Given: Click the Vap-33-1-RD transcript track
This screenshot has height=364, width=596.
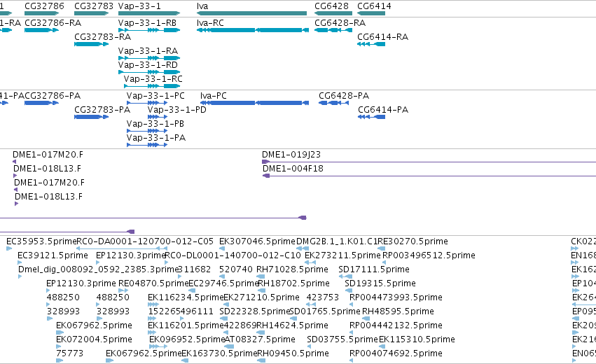Looking at the screenshot, I should 149,72.
